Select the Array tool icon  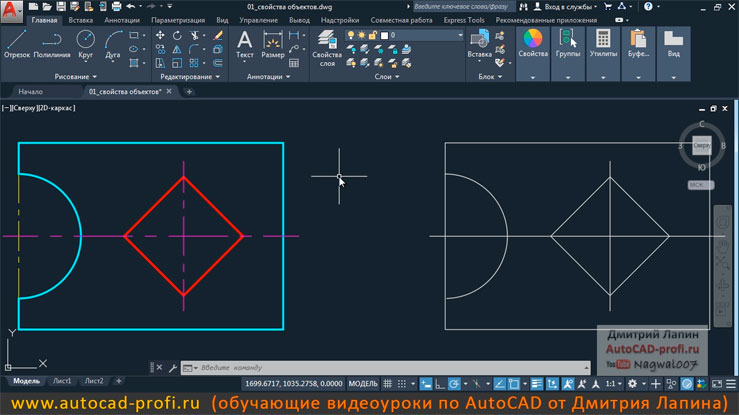(194, 63)
